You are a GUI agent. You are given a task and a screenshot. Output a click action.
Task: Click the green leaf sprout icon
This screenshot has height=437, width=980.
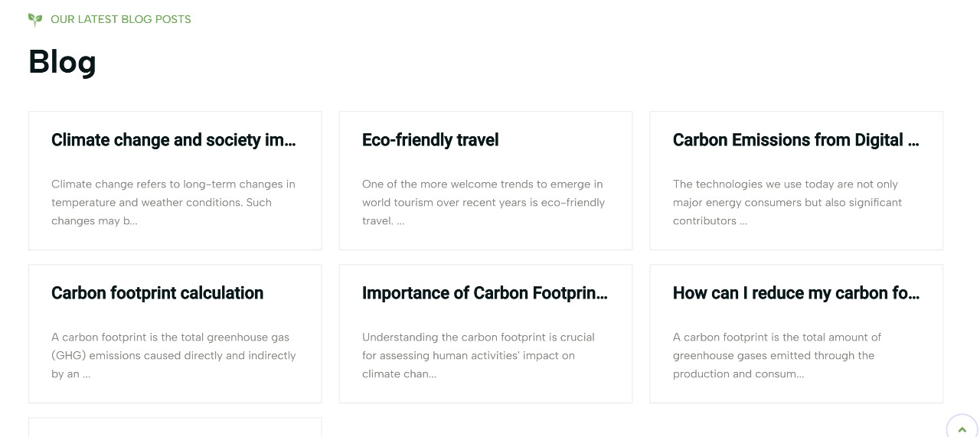coord(34,19)
